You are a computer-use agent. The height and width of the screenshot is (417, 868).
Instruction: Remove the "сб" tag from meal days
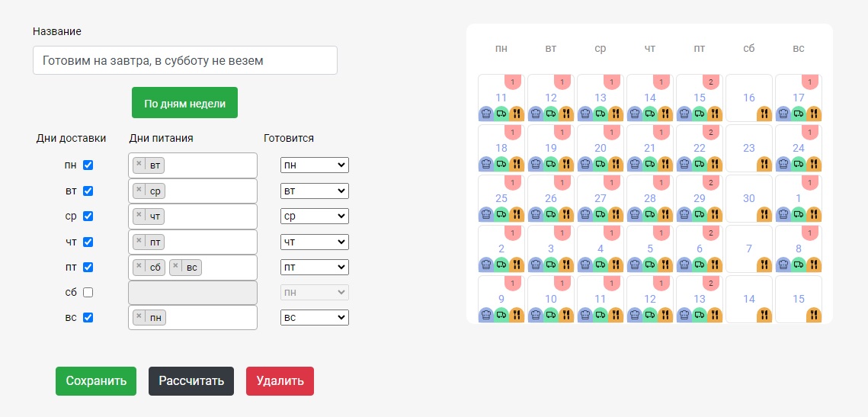pos(139,267)
